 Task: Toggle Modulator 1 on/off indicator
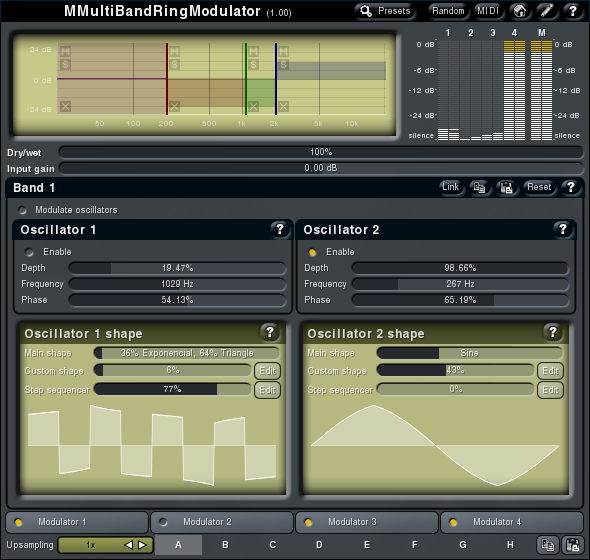[18, 522]
